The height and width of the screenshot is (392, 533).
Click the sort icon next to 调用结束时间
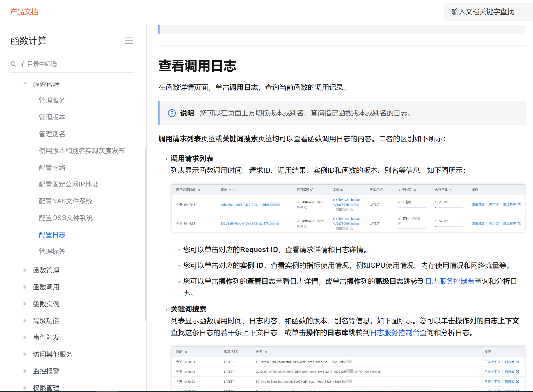pos(199,190)
